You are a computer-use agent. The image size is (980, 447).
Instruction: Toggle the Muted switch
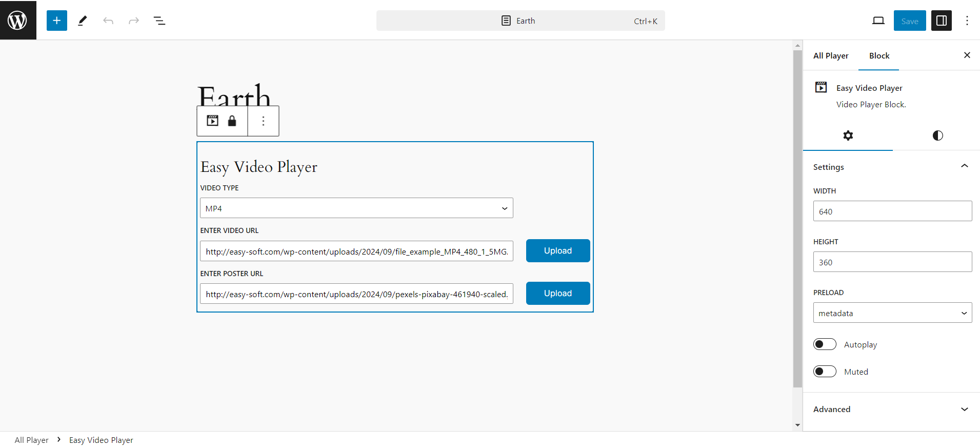click(825, 372)
